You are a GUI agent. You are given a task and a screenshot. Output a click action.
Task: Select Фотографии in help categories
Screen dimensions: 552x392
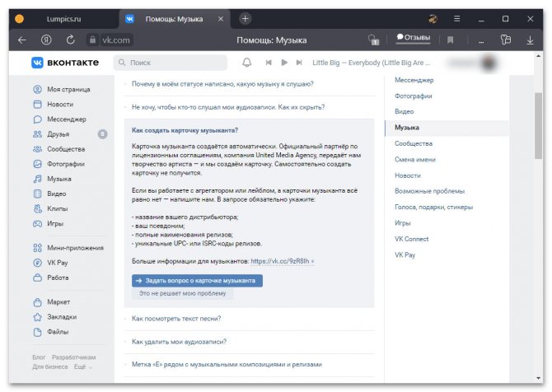click(413, 96)
